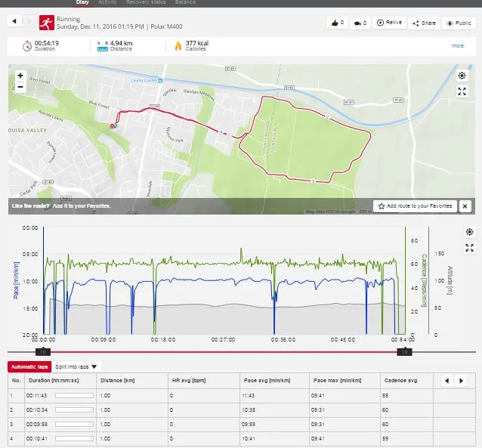Play the Relive route animation
This screenshot has width=482, height=448.
click(389, 23)
